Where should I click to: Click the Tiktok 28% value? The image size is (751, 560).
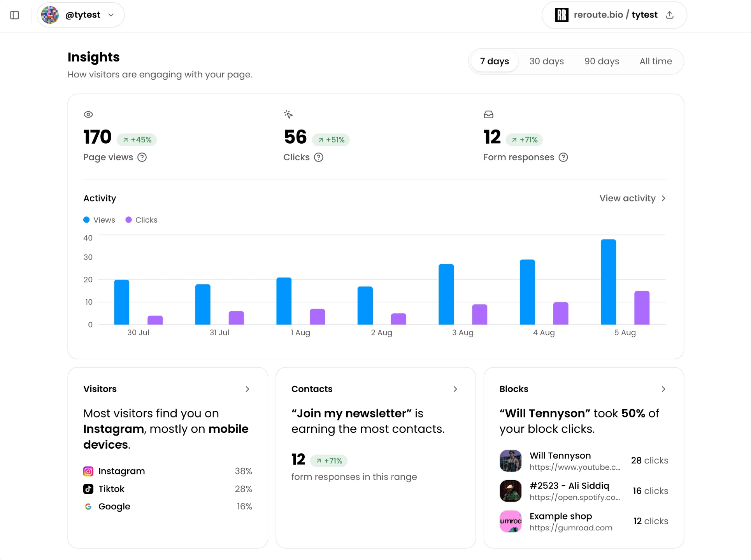coord(243,489)
